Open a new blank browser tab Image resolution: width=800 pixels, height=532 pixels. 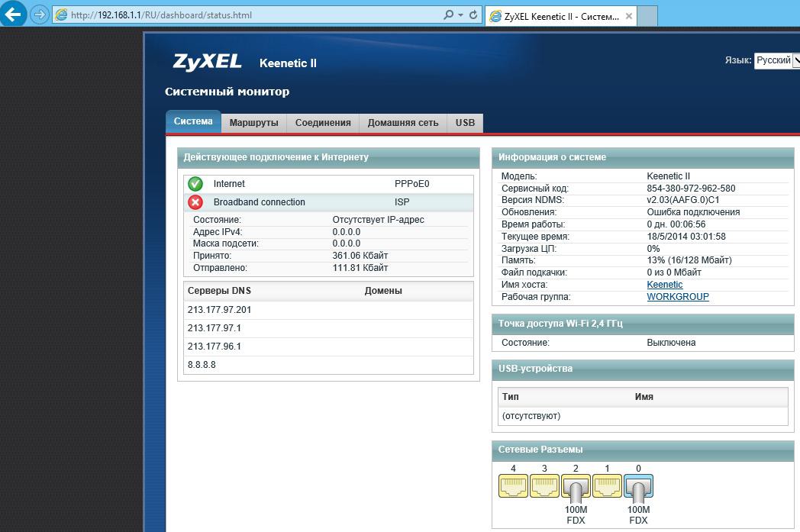(x=647, y=16)
